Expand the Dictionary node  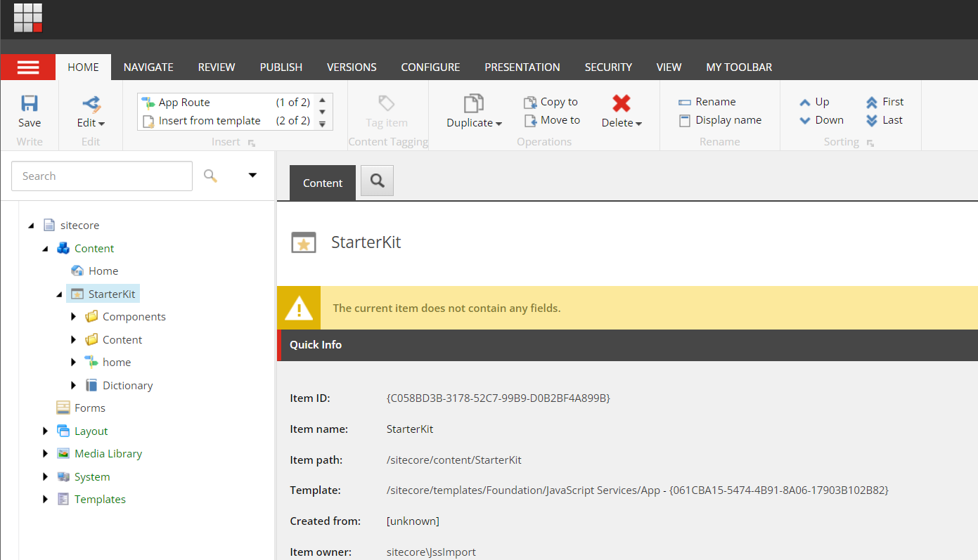(x=74, y=386)
